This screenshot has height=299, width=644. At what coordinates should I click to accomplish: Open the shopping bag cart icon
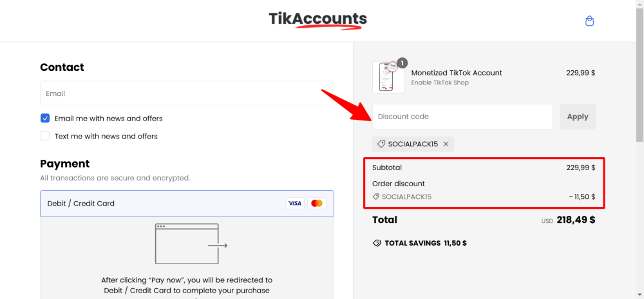[x=589, y=21]
